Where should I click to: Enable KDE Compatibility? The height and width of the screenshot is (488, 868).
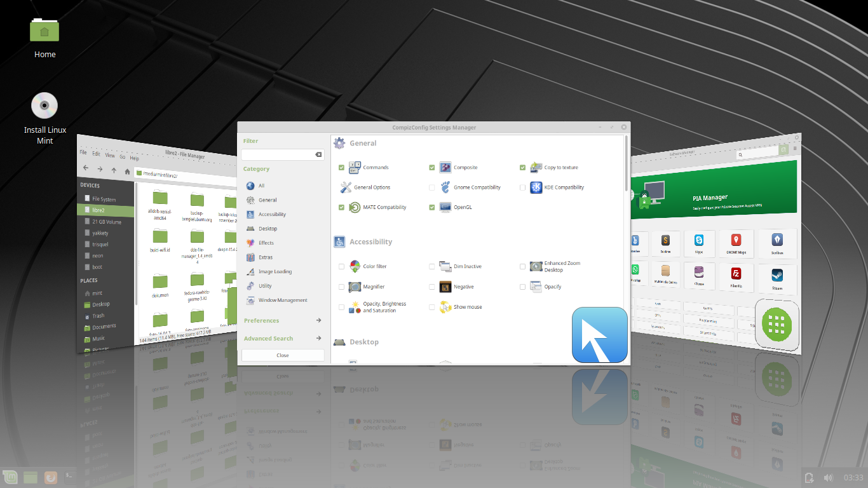[x=522, y=187]
